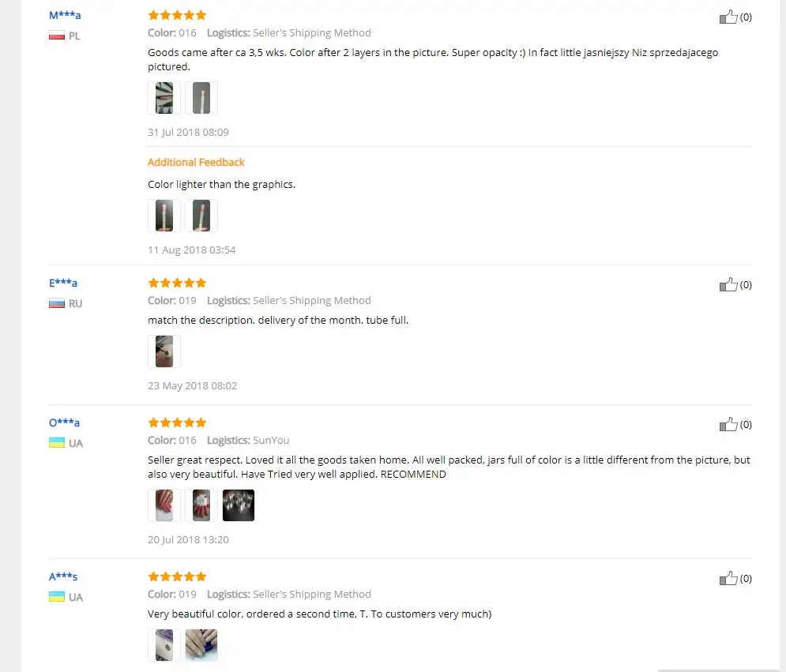Image resolution: width=786 pixels, height=672 pixels.
Task: Click thumbs-up on E***a's review
Action: [x=728, y=284]
